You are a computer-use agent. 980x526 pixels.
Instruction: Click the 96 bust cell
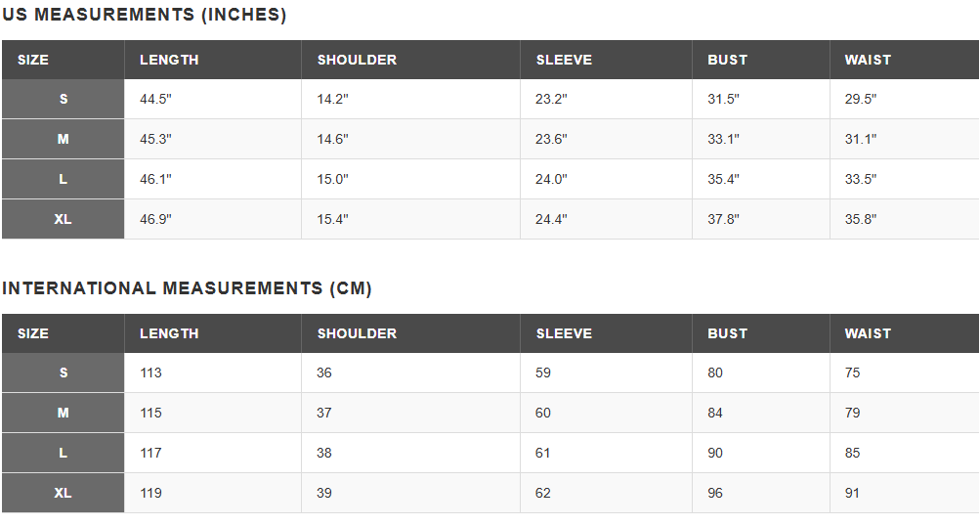pyautogui.click(x=715, y=493)
